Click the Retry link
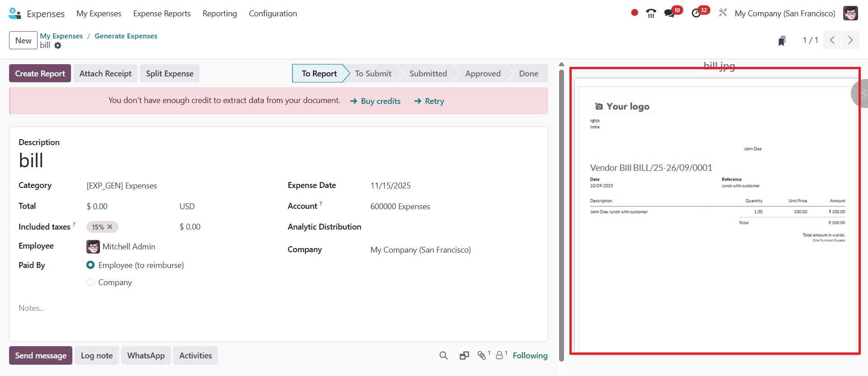 (429, 101)
